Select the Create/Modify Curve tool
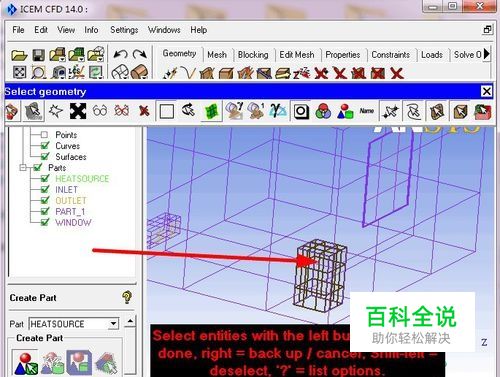The image size is (500, 377). 188,72
